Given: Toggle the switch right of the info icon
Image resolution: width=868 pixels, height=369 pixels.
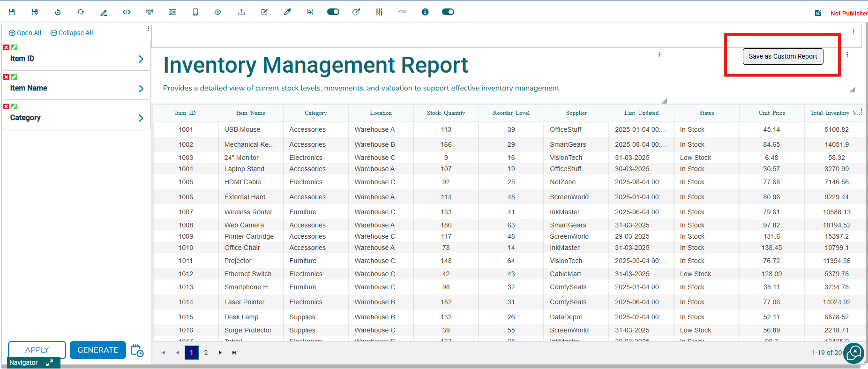Looking at the screenshot, I should coord(448,12).
